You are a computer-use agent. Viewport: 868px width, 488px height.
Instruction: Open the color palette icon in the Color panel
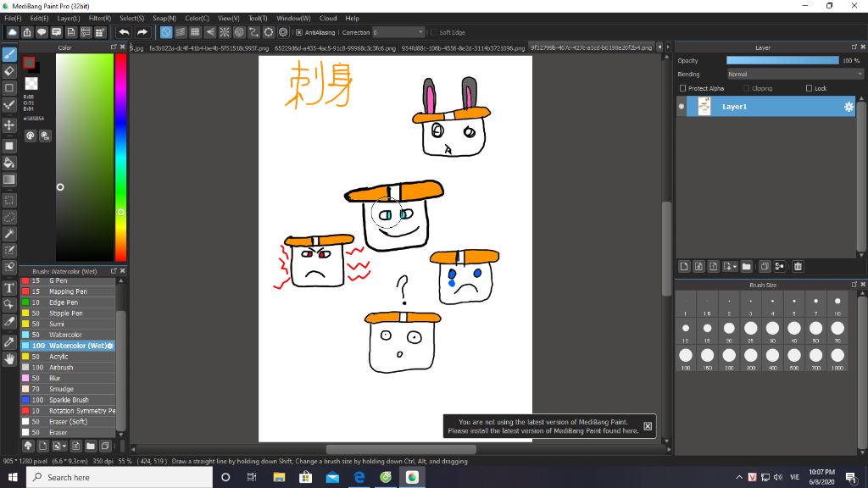pyautogui.click(x=31, y=136)
